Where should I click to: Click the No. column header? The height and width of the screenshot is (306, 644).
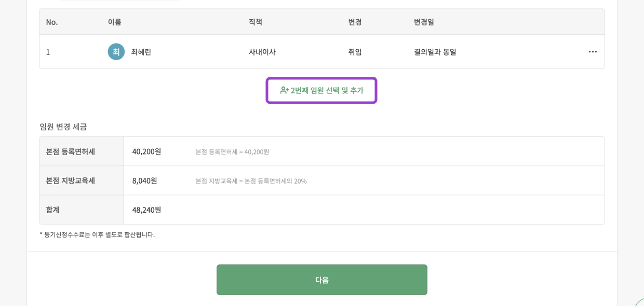[52, 22]
